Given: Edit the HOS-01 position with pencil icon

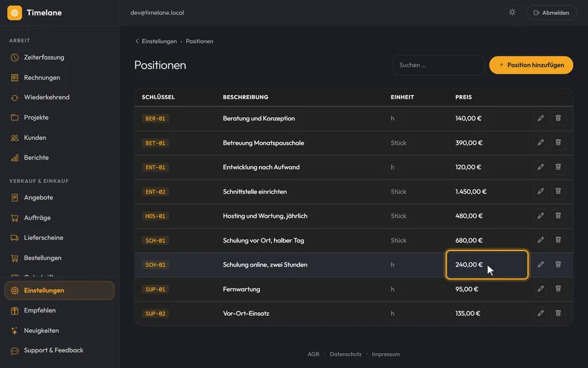Looking at the screenshot, I should point(540,216).
